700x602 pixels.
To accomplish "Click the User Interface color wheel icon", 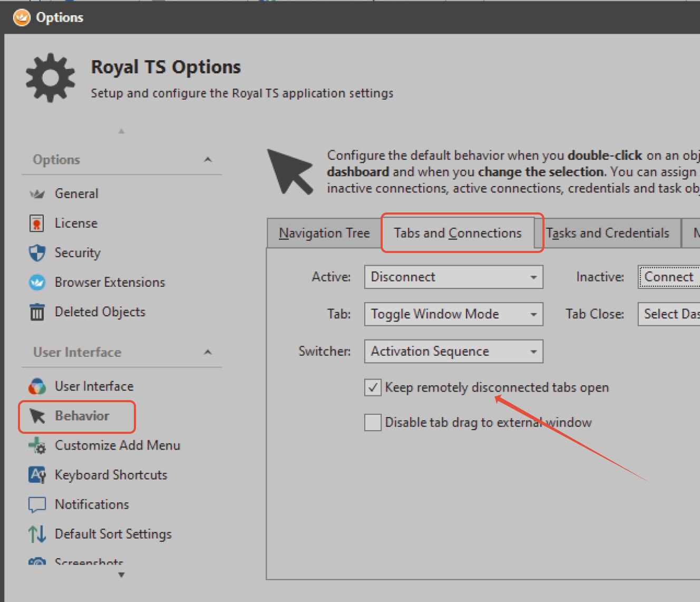I will [x=37, y=386].
